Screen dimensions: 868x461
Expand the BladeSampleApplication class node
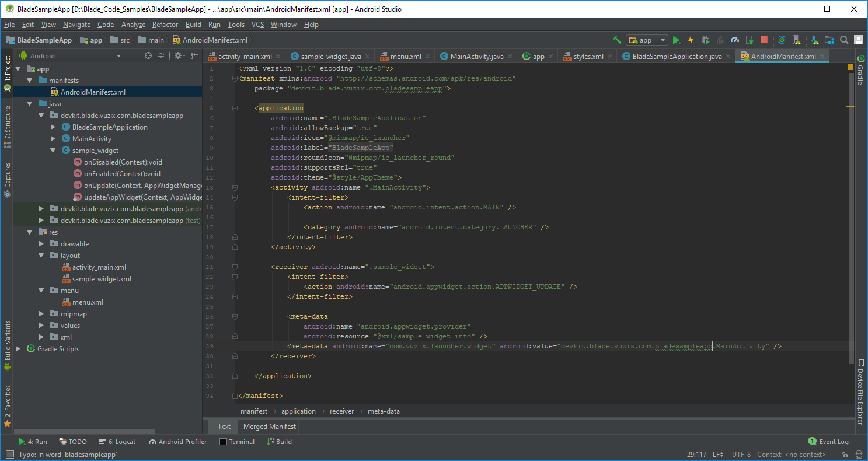tap(53, 127)
